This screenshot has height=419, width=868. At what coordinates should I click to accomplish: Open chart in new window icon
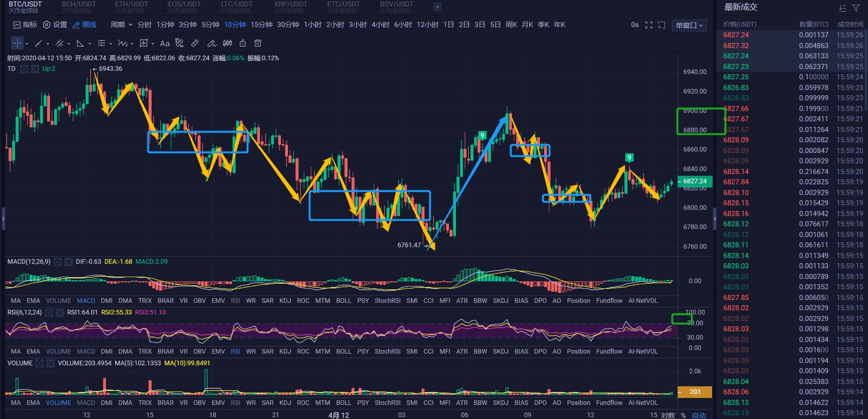coord(661,25)
